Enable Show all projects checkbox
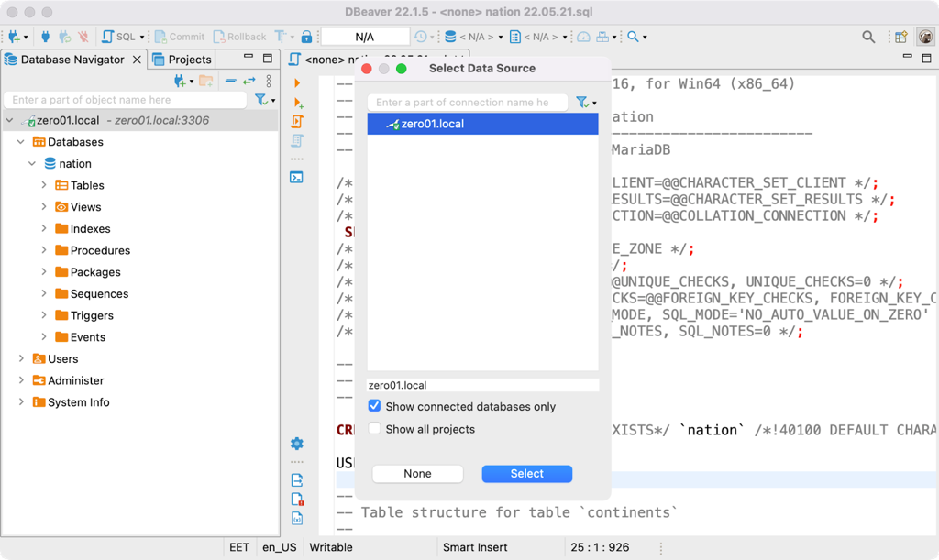Screen dimensions: 939x560 click(x=374, y=429)
